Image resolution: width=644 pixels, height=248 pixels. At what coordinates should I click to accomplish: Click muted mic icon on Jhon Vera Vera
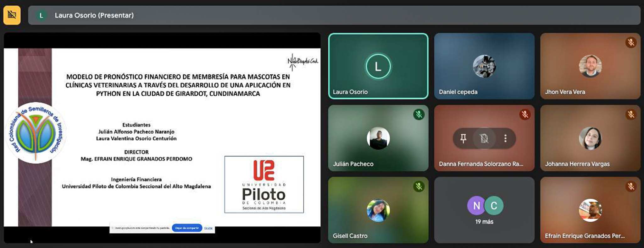tap(631, 42)
